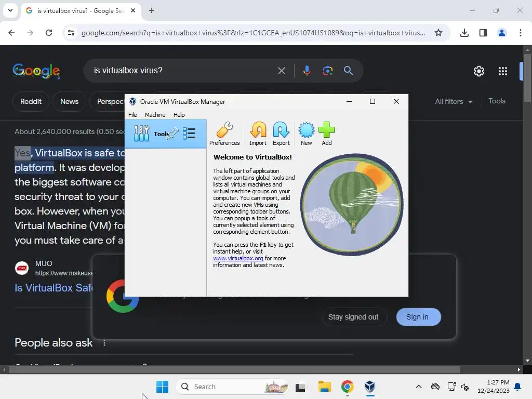
Task: Open the Tools list menu icon
Action: 189,134
